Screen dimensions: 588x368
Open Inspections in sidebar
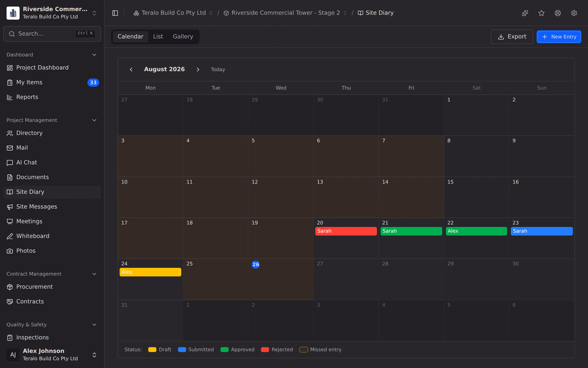click(x=52, y=337)
